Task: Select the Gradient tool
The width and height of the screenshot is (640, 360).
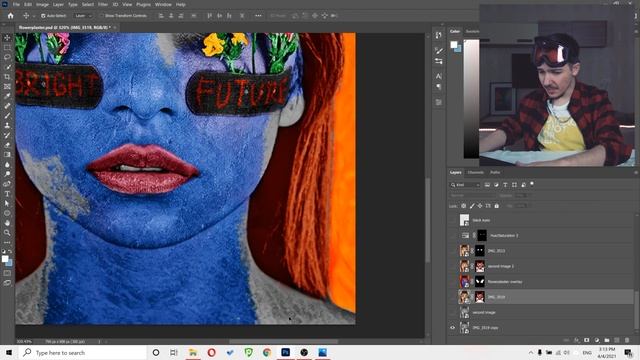Action: click(7, 155)
